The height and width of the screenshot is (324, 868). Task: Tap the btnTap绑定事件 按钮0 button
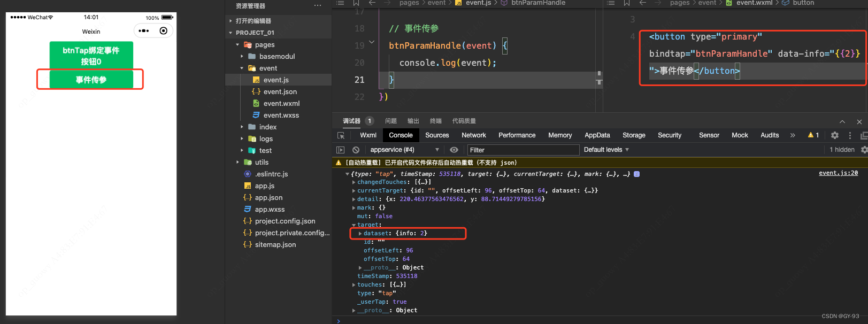pyautogui.click(x=91, y=56)
